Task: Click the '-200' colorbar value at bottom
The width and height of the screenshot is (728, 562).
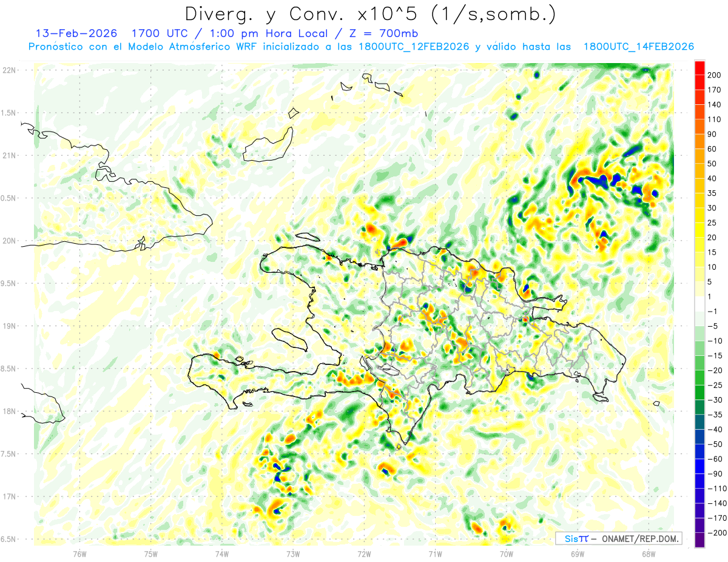Action: [x=718, y=533]
